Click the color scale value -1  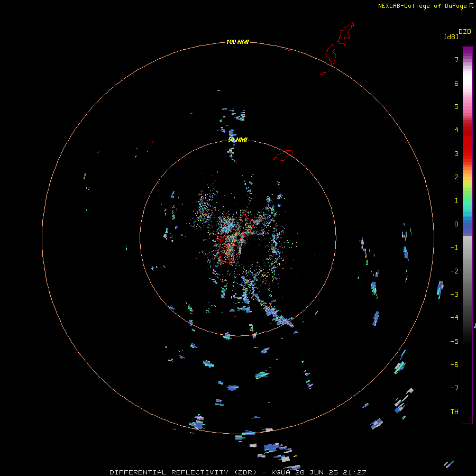click(454, 248)
